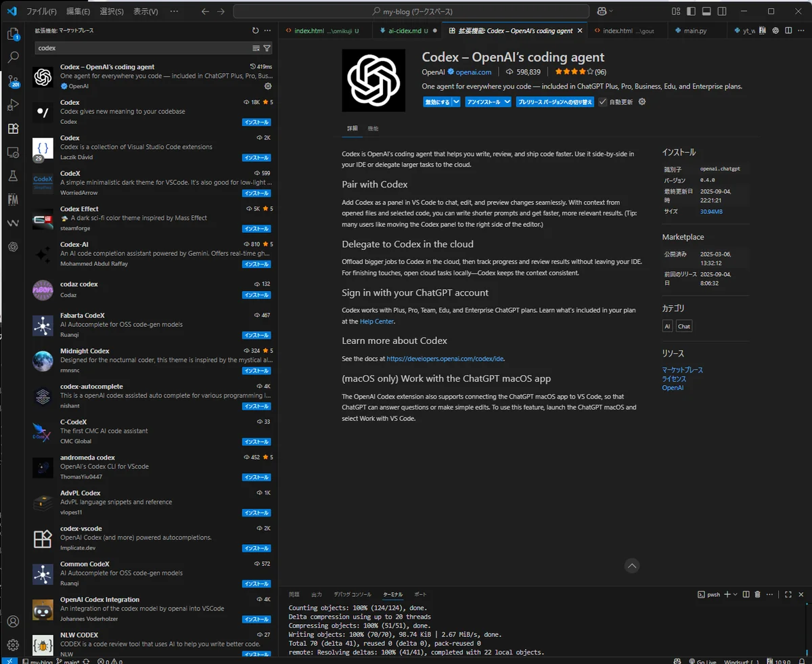Open the ファイル(F) menu
Image resolution: width=812 pixels, height=664 pixels.
point(41,12)
